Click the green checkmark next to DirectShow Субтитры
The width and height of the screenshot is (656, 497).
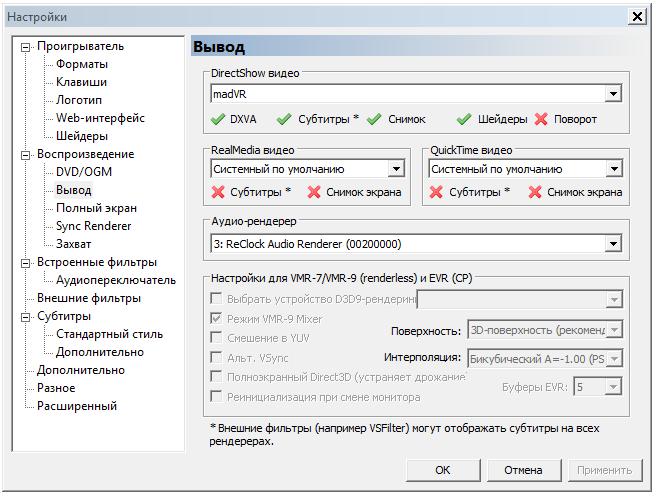point(284,119)
